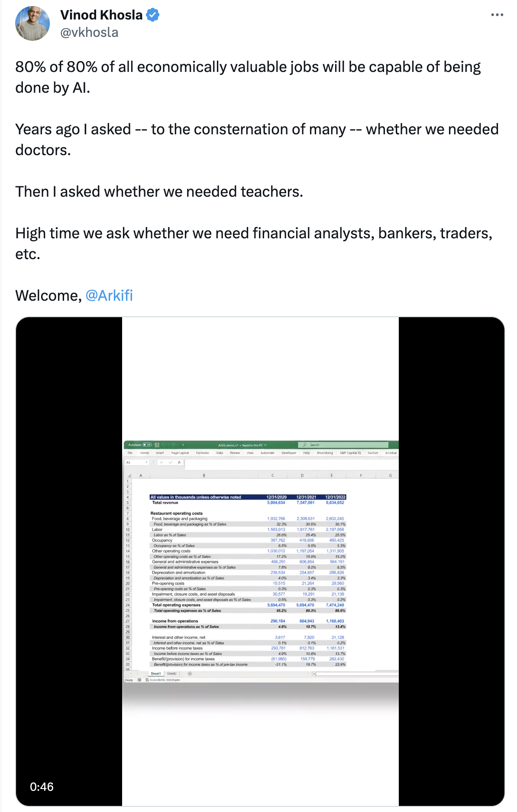The height and width of the screenshot is (812, 517).
Task: Add a new sheet with plus icon
Action: coord(190,674)
